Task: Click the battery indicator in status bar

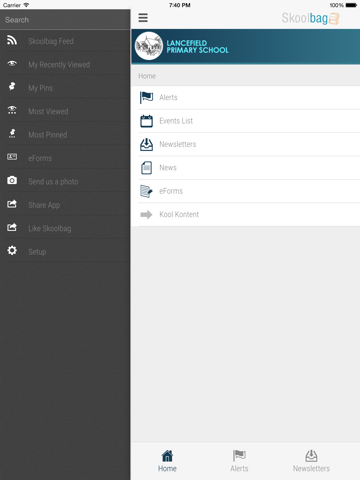Action: [351, 5]
